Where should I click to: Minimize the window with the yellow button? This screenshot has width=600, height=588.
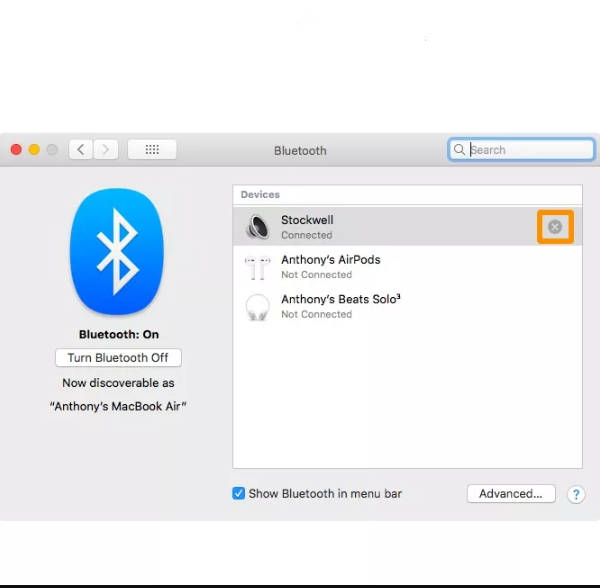tap(34, 150)
